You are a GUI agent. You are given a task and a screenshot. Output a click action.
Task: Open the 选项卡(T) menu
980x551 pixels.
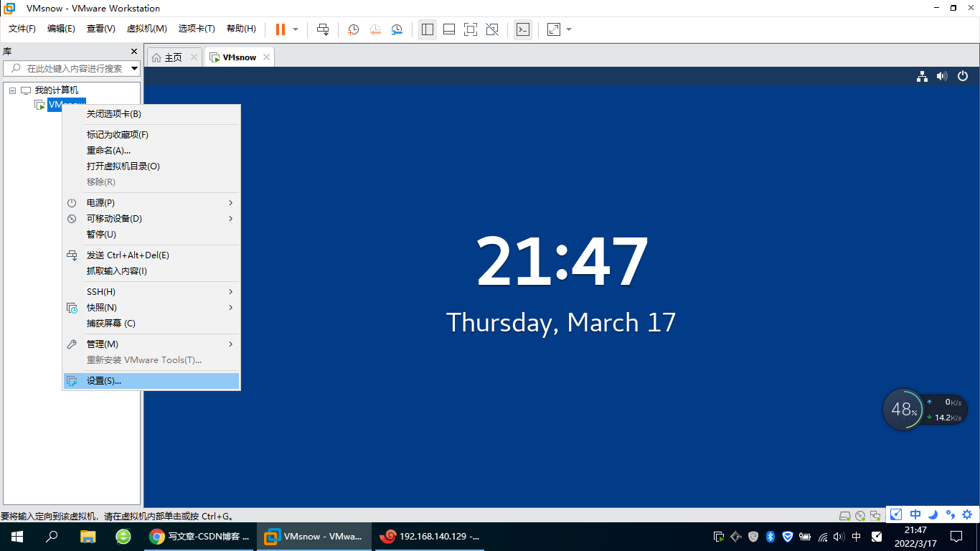197,29
